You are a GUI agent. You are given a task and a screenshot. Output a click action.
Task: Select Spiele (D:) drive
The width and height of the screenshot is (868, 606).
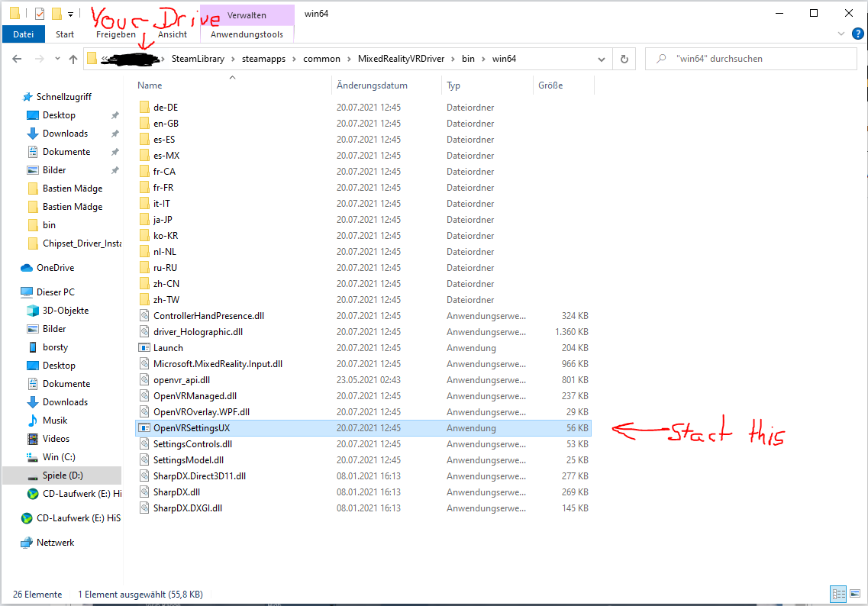tap(63, 475)
